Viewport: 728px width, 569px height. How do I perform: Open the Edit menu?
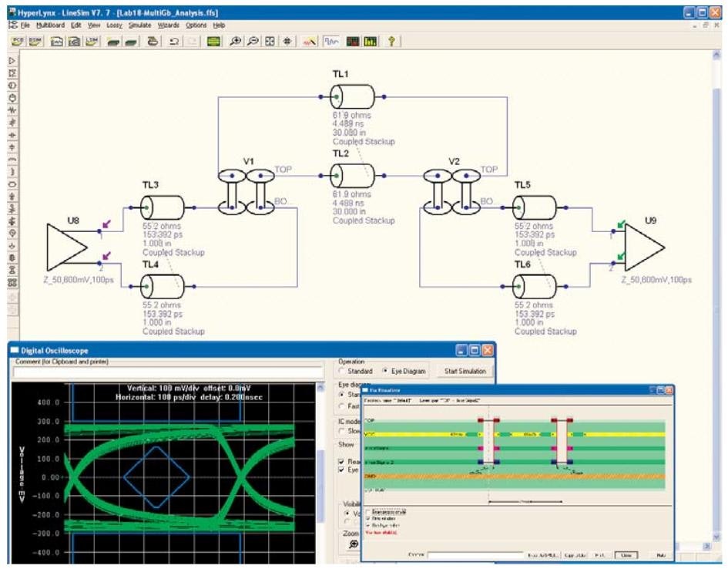pos(76,25)
